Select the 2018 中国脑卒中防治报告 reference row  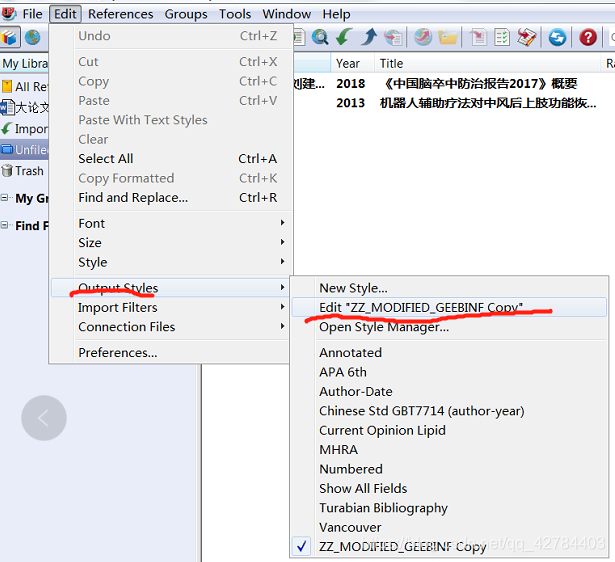click(454, 84)
